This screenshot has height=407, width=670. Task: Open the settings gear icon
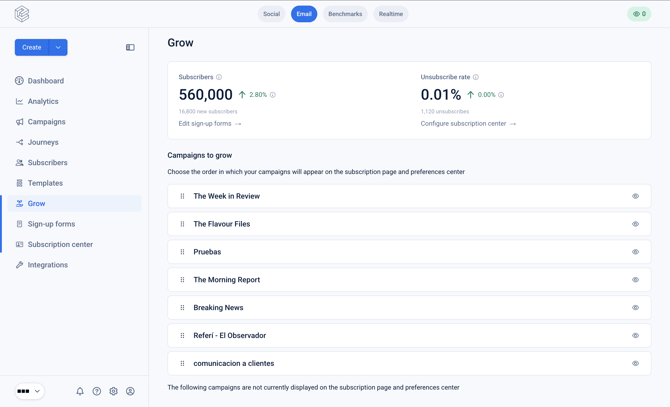(x=113, y=391)
